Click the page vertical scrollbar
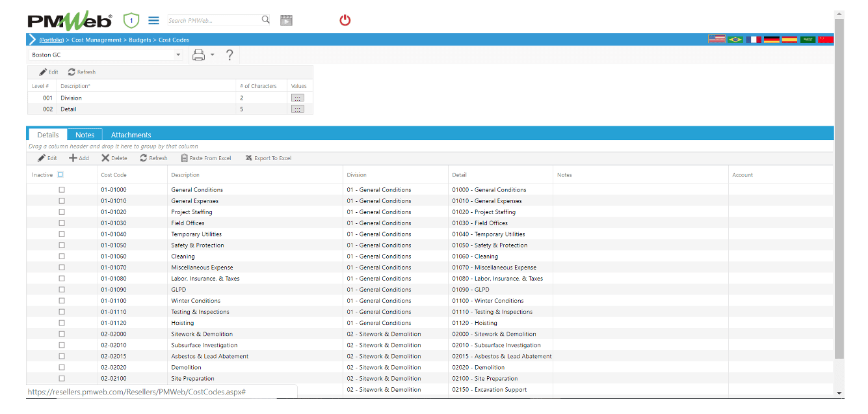Image resolution: width=868 pixels, height=414 pixels. pyautogui.click(x=839, y=189)
